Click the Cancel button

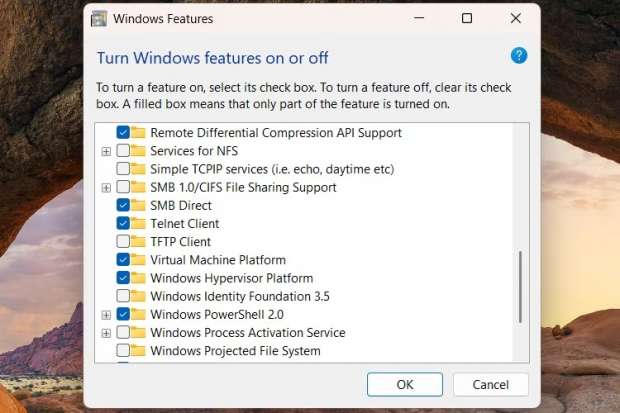click(490, 384)
